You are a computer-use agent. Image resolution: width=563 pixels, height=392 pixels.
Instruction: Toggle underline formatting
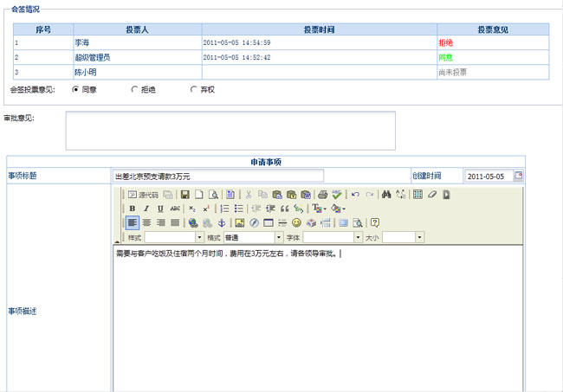click(x=160, y=209)
